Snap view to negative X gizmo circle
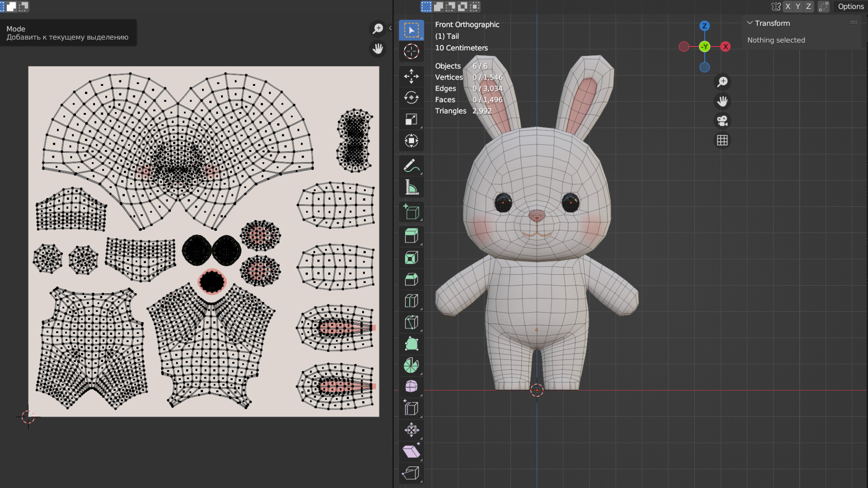This screenshot has width=868, height=488. point(684,47)
